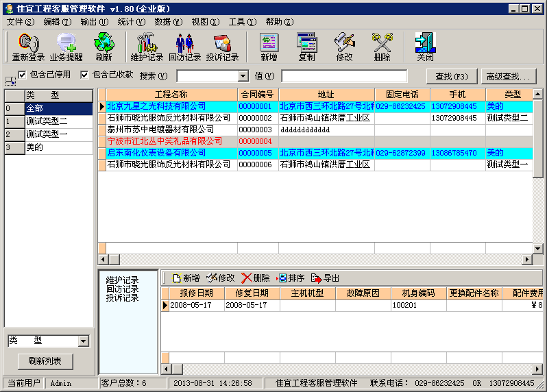
Task: Select 全部 in the type list
Action: click(x=59, y=108)
